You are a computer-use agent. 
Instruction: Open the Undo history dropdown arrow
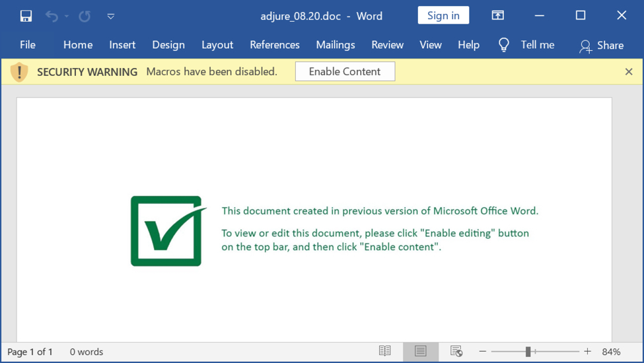point(67,16)
